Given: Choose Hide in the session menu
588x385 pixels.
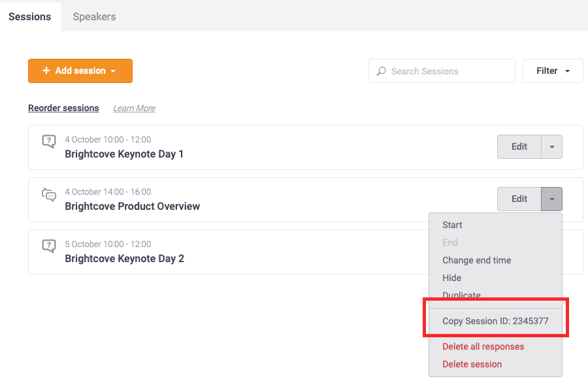Looking at the screenshot, I should tap(451, 278).
